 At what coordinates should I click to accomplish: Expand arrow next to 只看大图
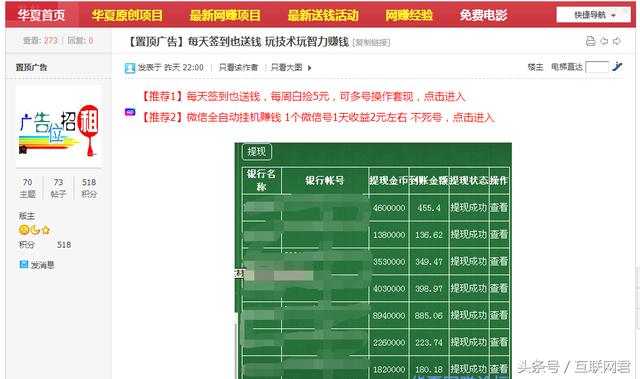click(x=309, y=68)
